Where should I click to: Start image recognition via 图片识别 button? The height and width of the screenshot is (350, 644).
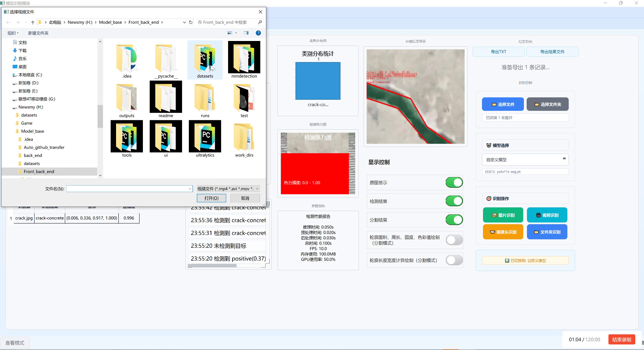click(503, 215)
